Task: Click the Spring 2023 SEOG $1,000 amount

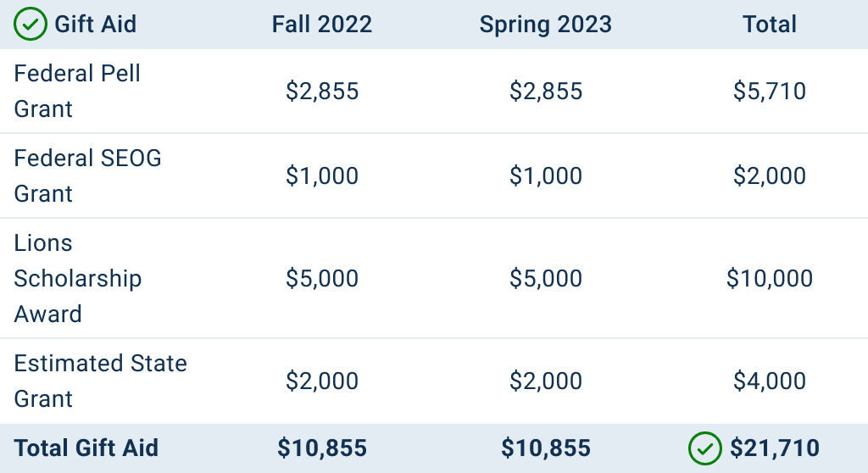Action: pos(546,175)
